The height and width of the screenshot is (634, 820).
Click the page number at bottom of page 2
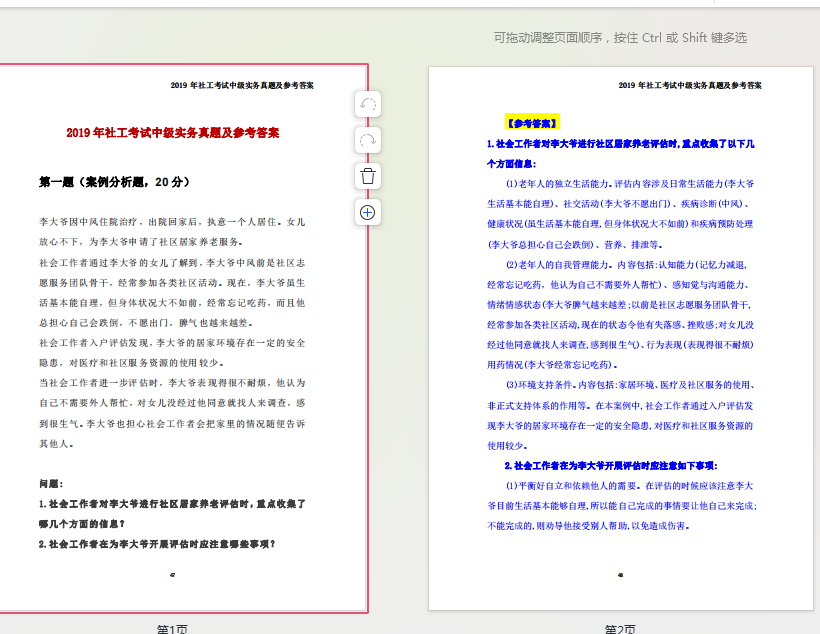(621, 575)
